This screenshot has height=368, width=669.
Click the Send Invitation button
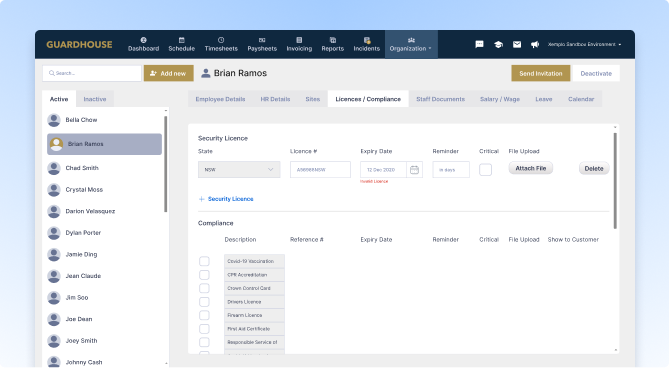[541, 73]
